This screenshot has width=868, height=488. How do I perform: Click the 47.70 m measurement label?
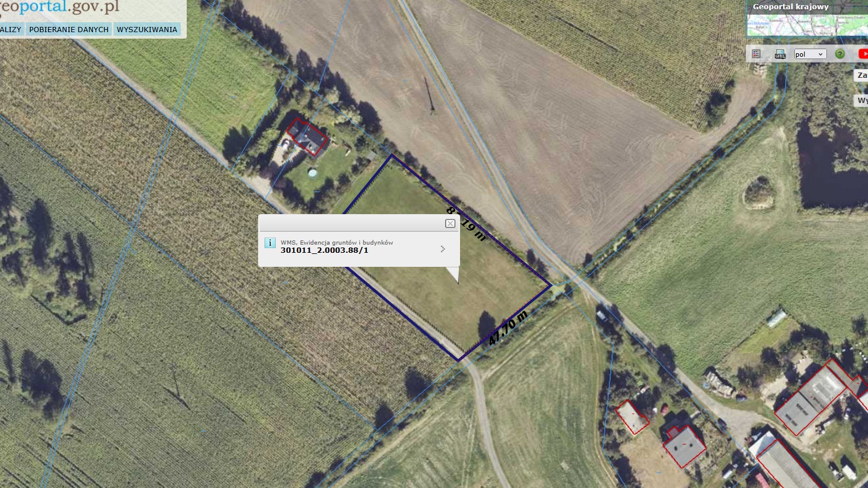coord(508,328)
